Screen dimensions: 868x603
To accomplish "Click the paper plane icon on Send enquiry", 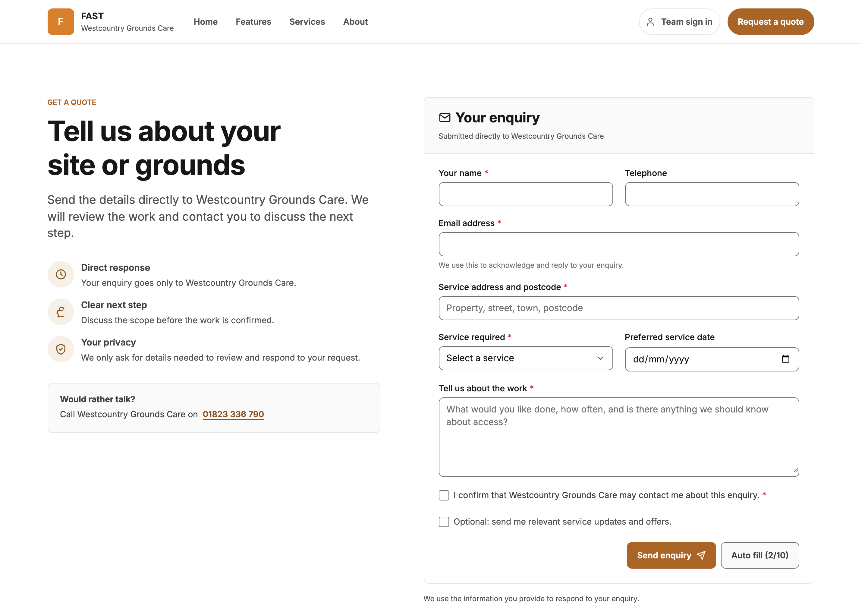I will [x=701, y=555].
